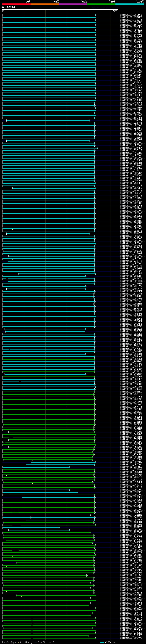
Task: Select hit label UniRef100_A3F508
Action: click(x=131, y=301)
